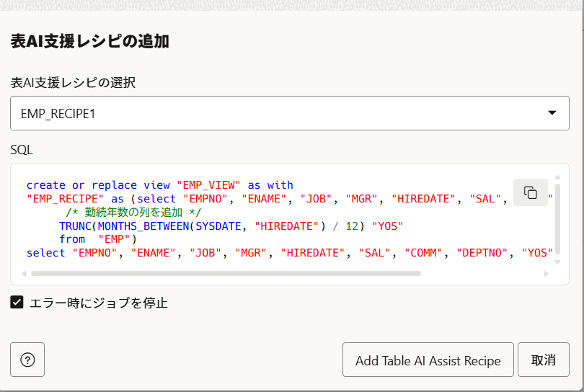Click the "COMM" column in the SQL
This screenshot has height=392, width=584.
(423, 253)
